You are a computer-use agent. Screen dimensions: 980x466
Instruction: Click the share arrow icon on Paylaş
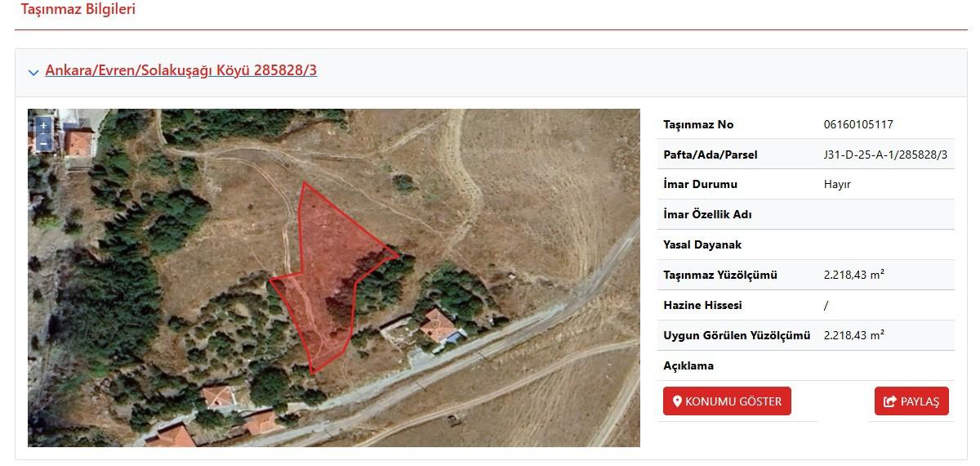[x=890, y=401]
